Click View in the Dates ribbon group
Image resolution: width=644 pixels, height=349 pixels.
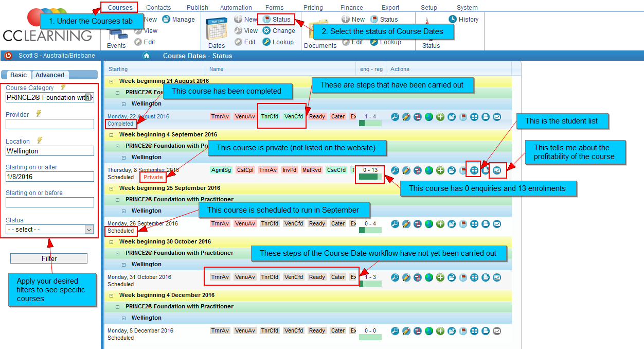(x=246, y=31)
